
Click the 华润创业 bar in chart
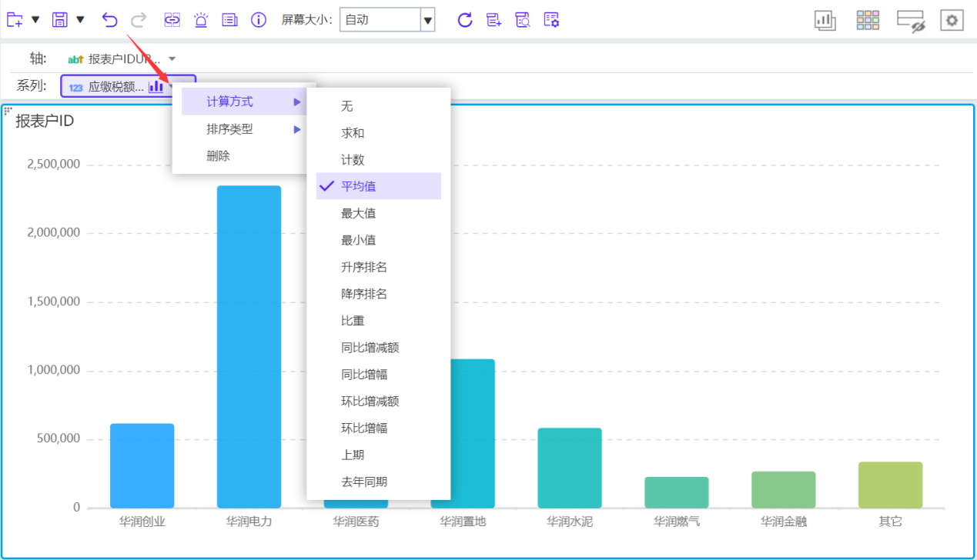coord(142,465)
